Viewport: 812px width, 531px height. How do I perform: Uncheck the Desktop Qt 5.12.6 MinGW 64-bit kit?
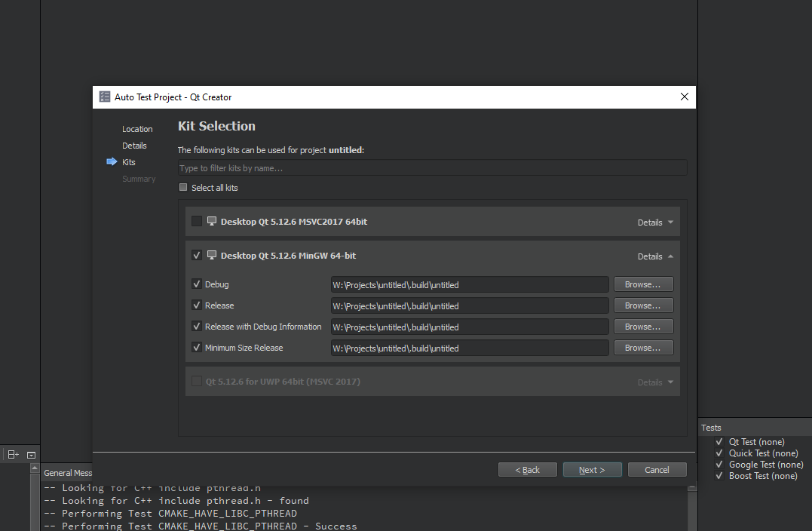tap(197, 256)
